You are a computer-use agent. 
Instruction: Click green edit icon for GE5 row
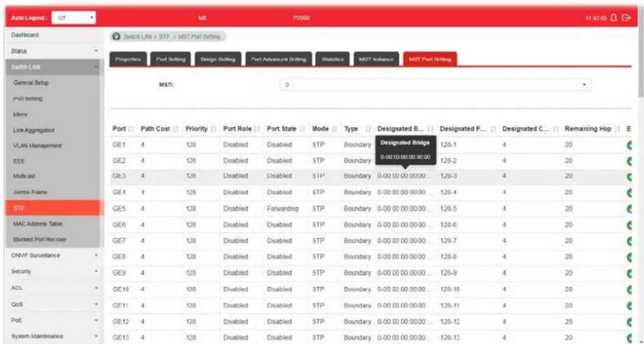pos(629,209)
